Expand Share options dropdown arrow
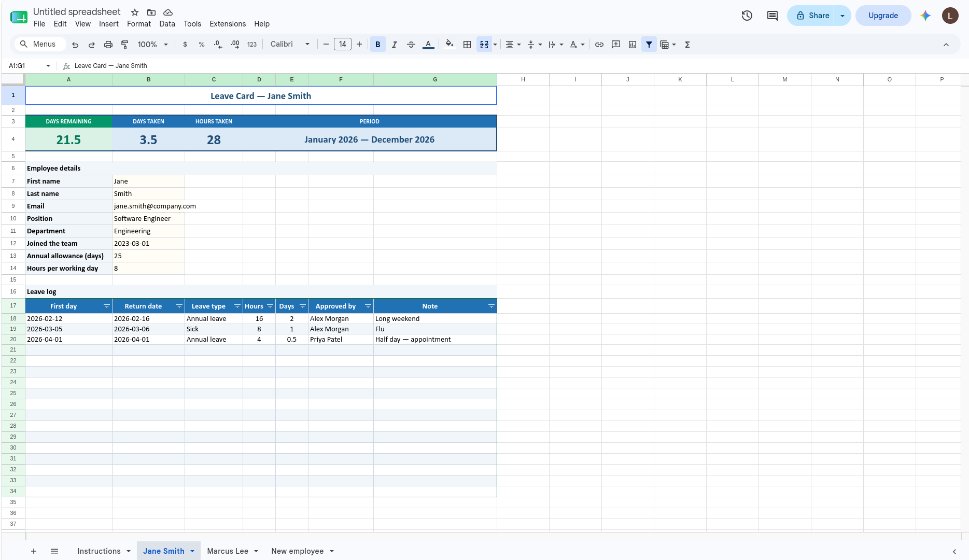Screen dimensions: 969x560 point(842,16)
